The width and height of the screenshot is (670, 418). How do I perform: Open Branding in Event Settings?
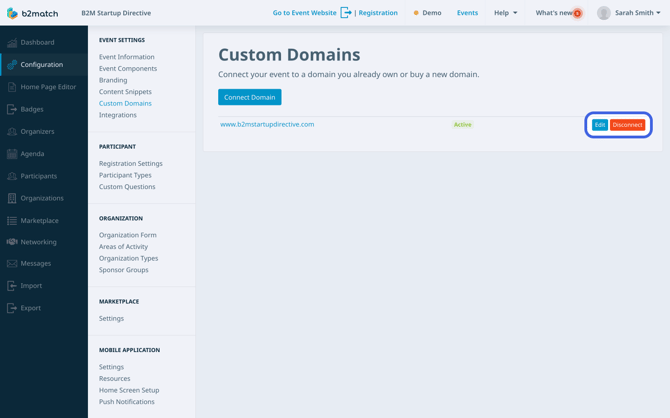point(113,80)
